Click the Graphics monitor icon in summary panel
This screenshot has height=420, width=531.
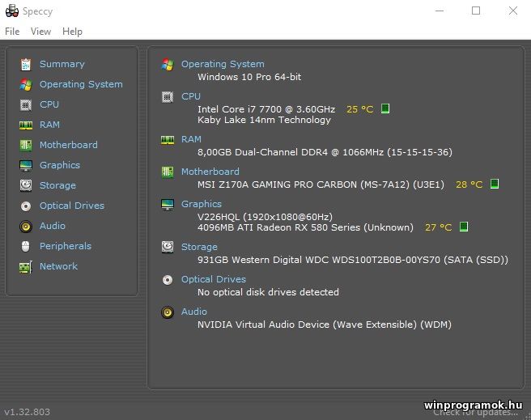pyautogui.click(x=168, y=205)
